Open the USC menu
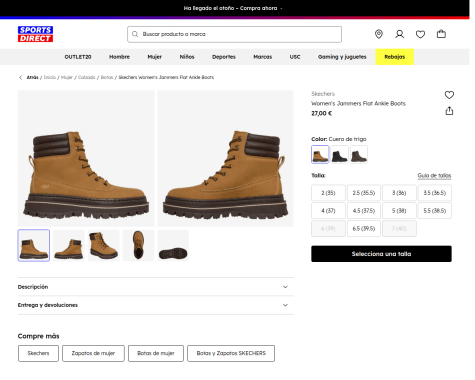 295,57
